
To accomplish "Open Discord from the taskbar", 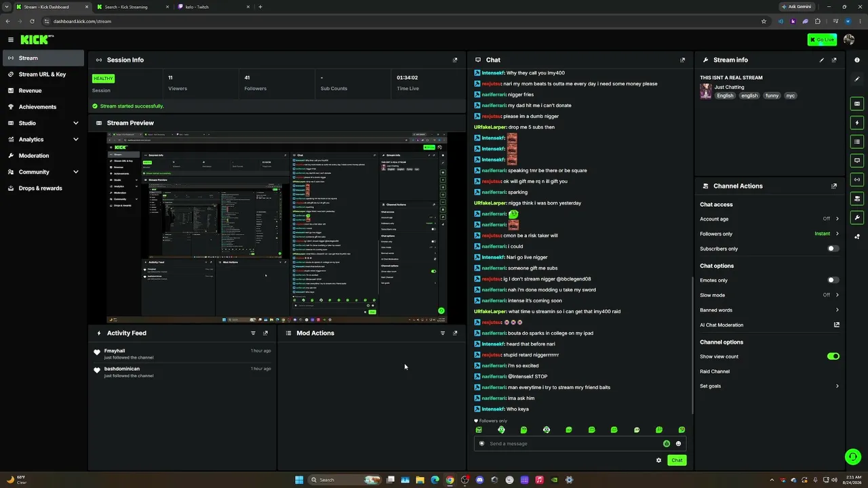I will (479, 480).
